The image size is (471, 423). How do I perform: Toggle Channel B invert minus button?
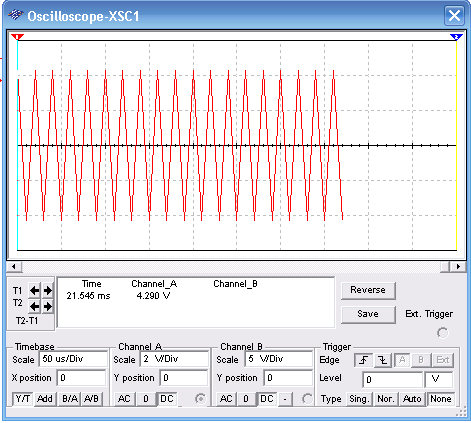[285, 399]
